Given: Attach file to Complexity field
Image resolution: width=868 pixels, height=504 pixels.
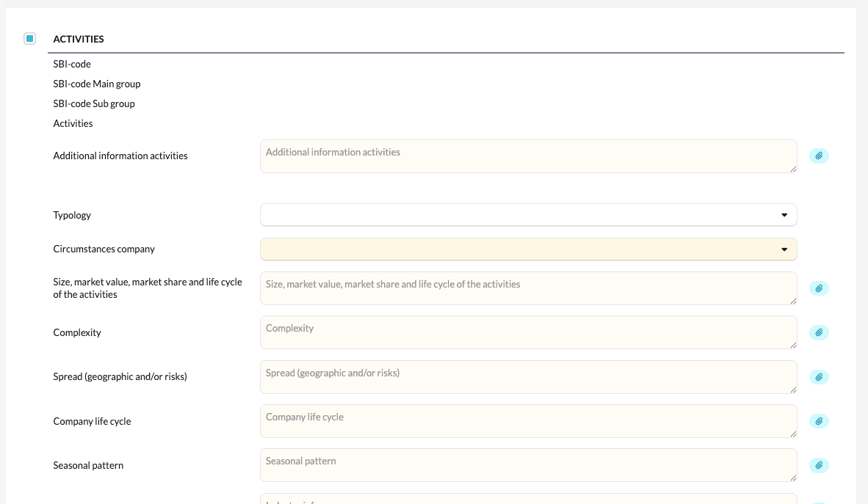Looking at the screenshot, I should [x=819, y=332].
